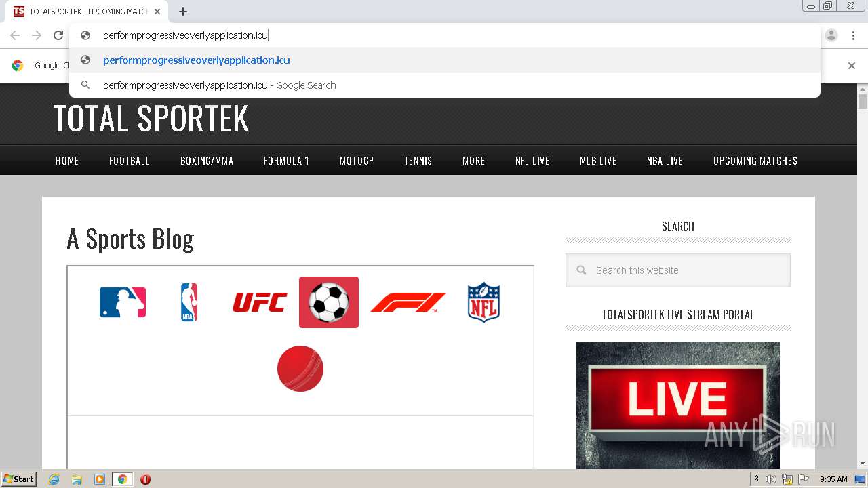Click the page scrollbar up arrow
Screen dimensions: 868x488
[x=863, y=89]
